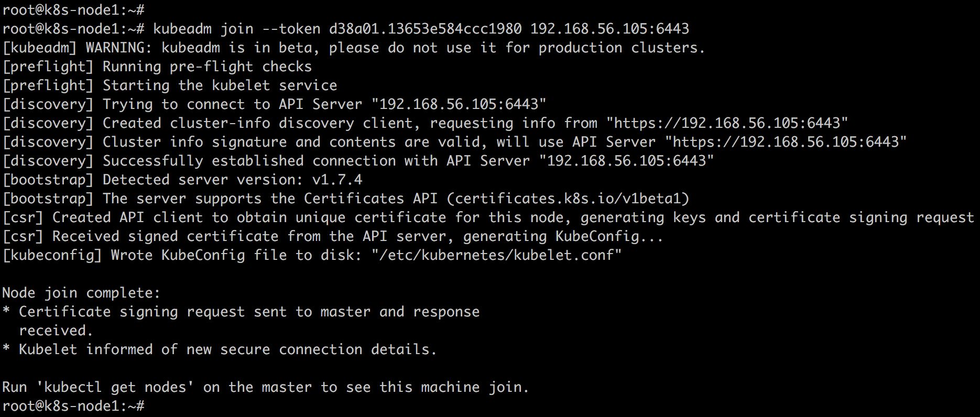Click the 192.168.56.105:6443 address in the join command
The height and width of the screenshot is (417, 980).
pos(610,29)
